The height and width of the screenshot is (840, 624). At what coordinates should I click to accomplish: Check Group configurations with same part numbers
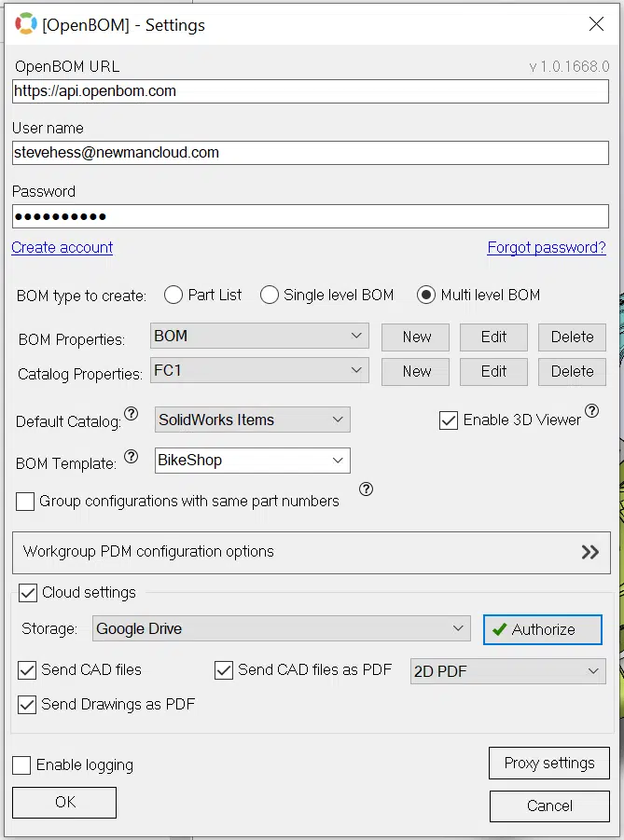click(25, 502)
